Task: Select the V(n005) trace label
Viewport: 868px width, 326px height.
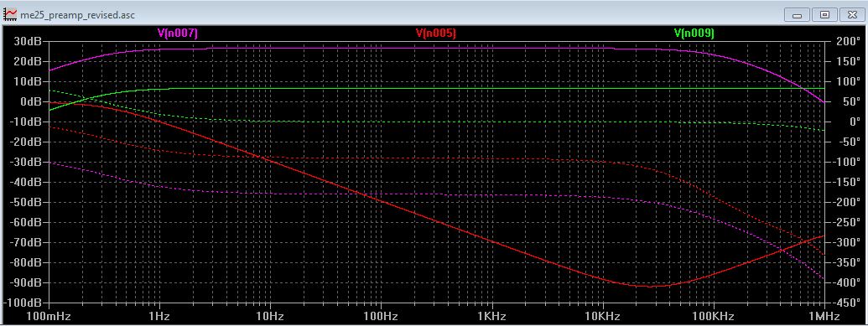Action: (436, 34)
